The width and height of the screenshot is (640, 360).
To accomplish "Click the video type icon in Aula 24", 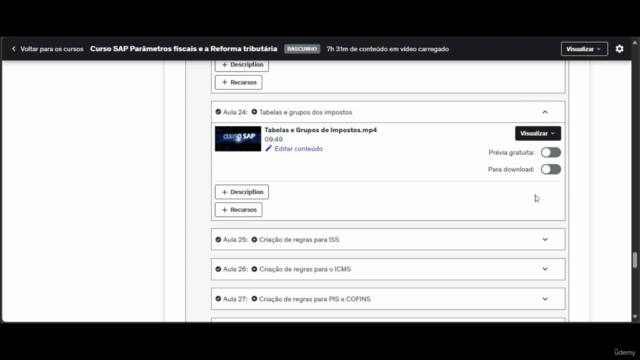I will (x=254, y=112).
